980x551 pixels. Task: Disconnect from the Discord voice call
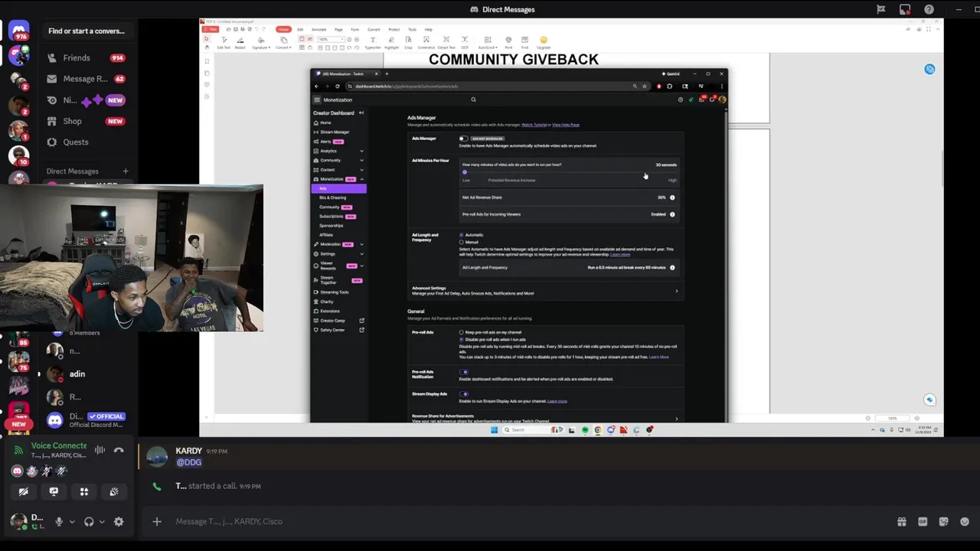click(119, 451)
